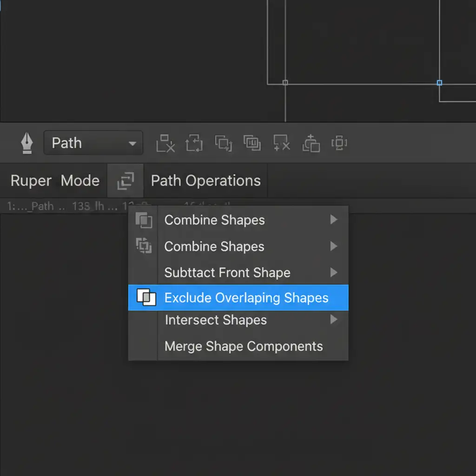This screenshot has height=476, width=476.
Task: Click the icon next to Exclude Overlaping Shapes
Action: click(146, 298)
